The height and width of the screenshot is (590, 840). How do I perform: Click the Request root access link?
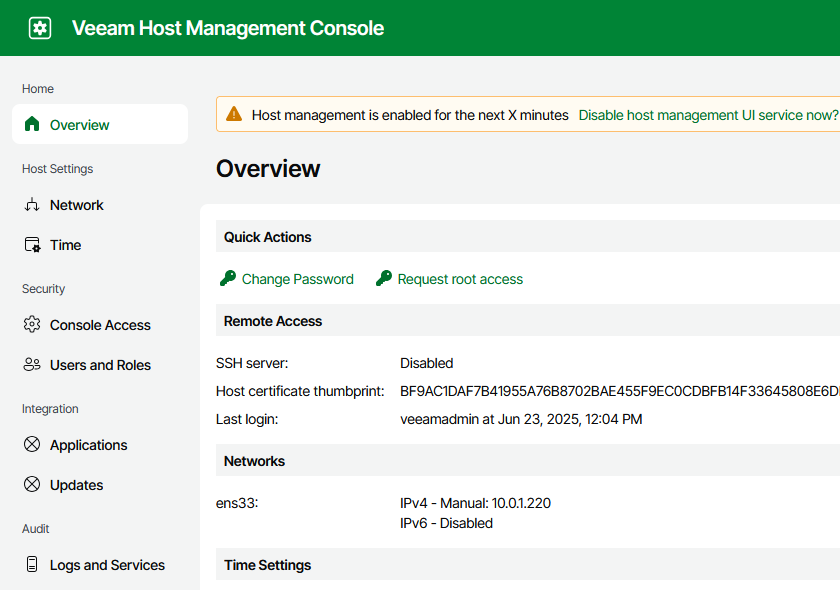tap(460, 278)
